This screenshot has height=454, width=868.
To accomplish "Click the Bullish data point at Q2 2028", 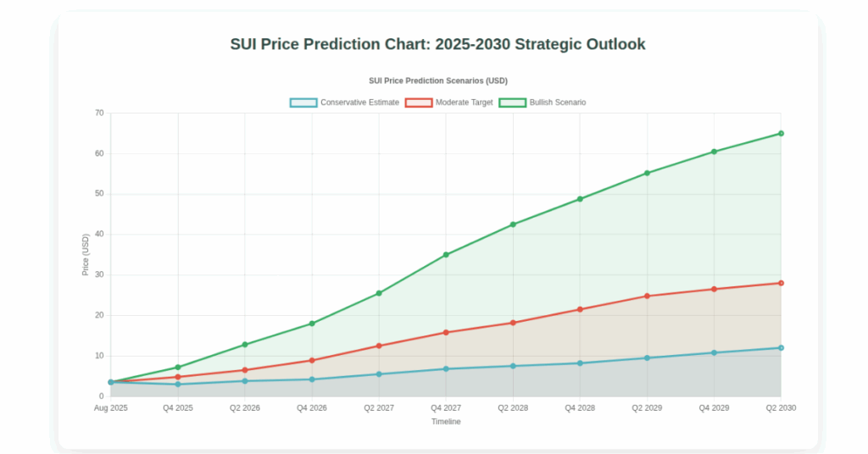I will coord(513,224).
